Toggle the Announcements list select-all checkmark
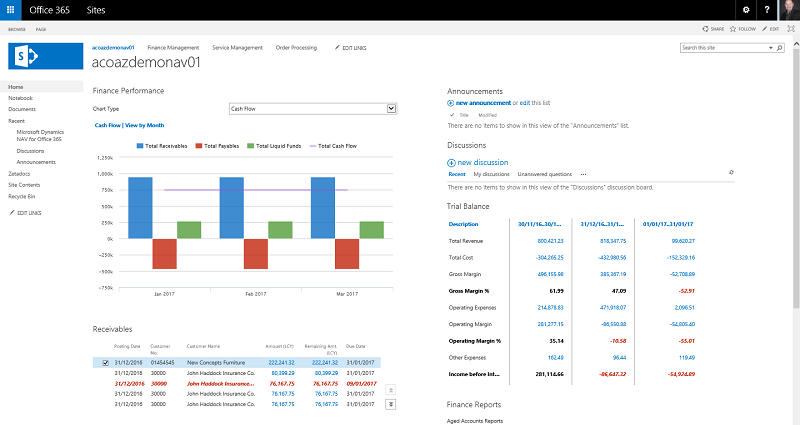 coord(452,115)
